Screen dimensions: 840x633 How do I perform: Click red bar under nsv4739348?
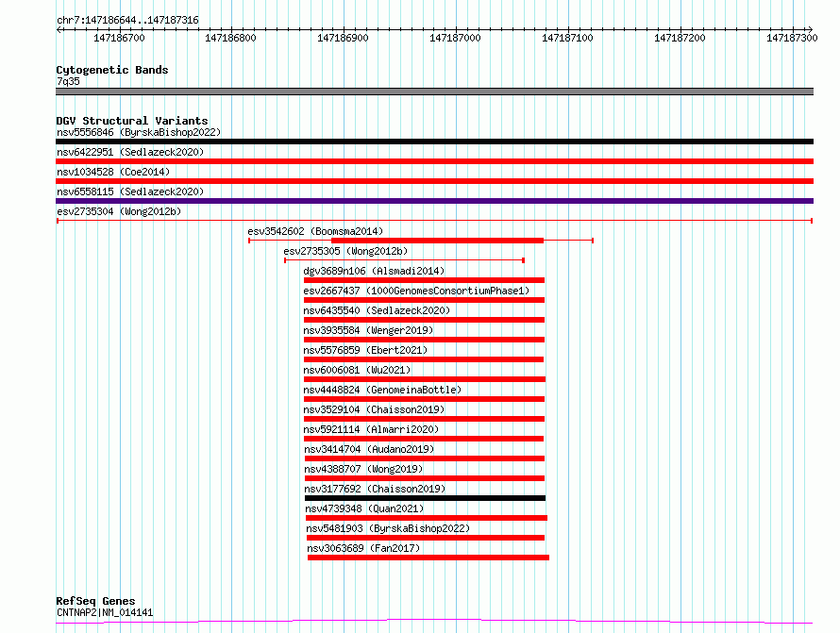(x=427, y=519)
